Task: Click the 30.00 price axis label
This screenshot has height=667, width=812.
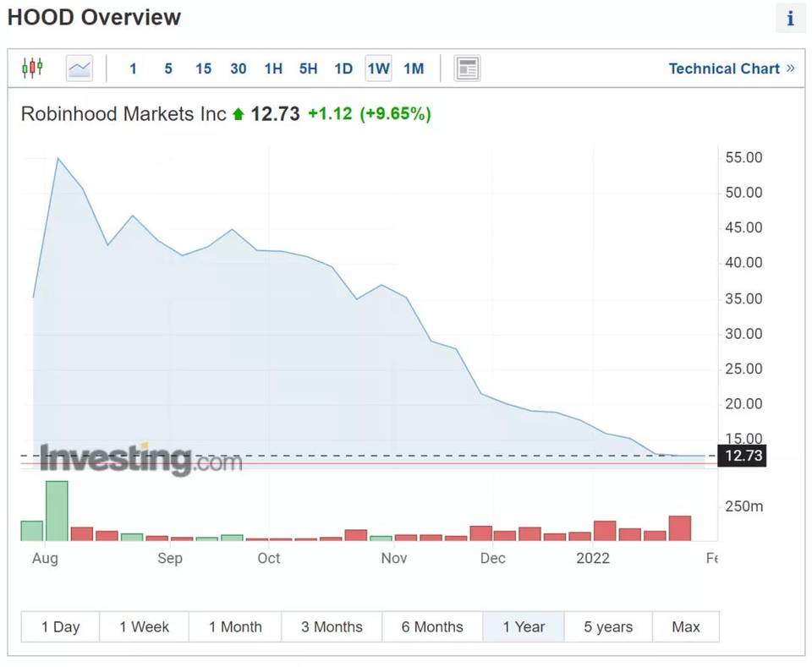Action: (x=743, y=334)
